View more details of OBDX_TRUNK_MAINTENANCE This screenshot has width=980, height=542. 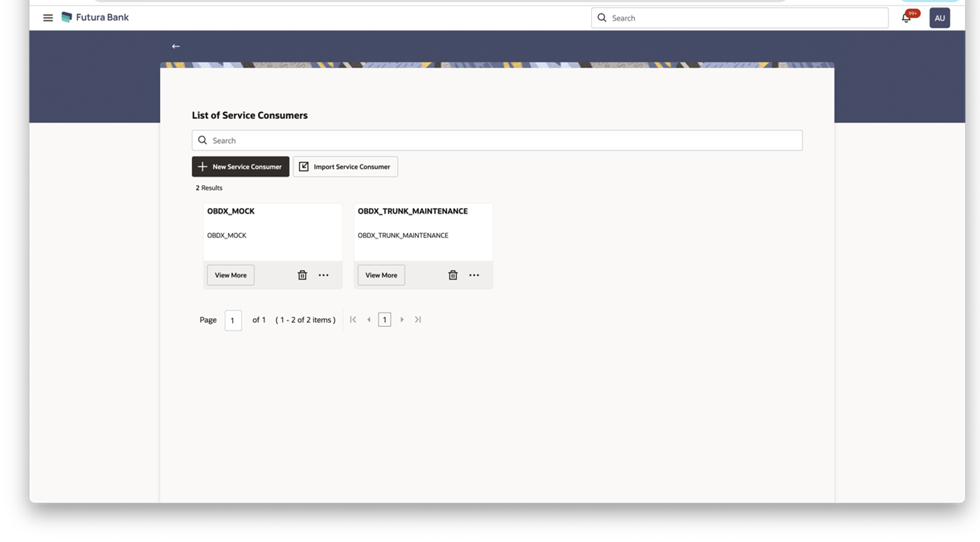coord(381,275)
